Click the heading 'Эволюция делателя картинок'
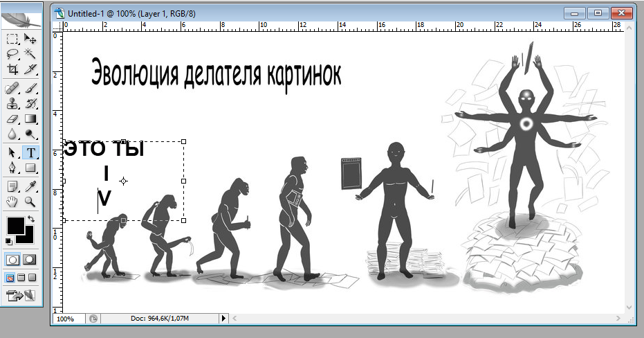This screenshot has height=338, width=644. (x=216, y=74)
